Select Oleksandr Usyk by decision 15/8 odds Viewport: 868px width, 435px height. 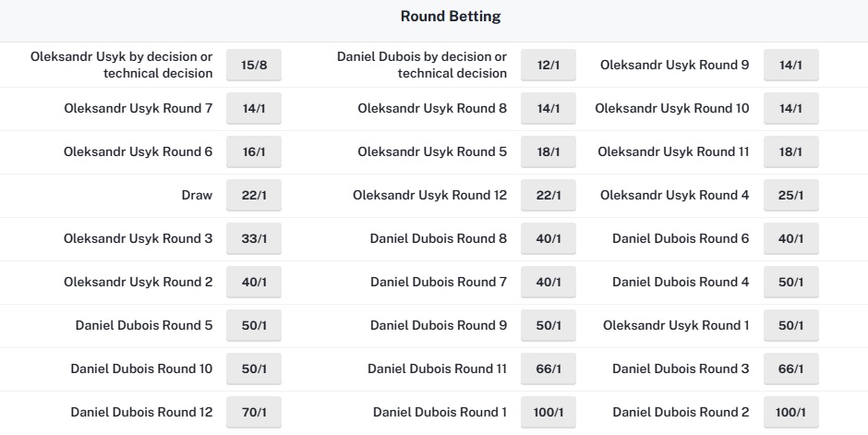coord(254,65)
